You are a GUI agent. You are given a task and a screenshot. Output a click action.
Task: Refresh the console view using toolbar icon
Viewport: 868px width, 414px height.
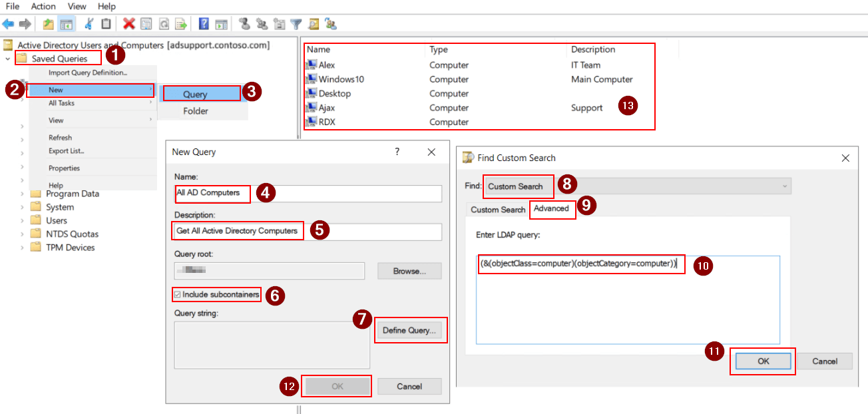click(164, 24)
